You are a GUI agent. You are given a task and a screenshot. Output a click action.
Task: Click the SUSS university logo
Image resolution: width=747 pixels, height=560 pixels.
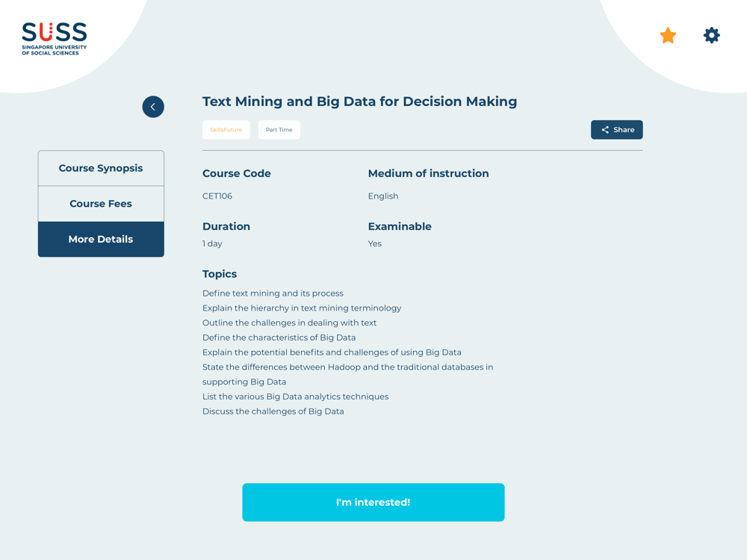(x=55, y=39)
